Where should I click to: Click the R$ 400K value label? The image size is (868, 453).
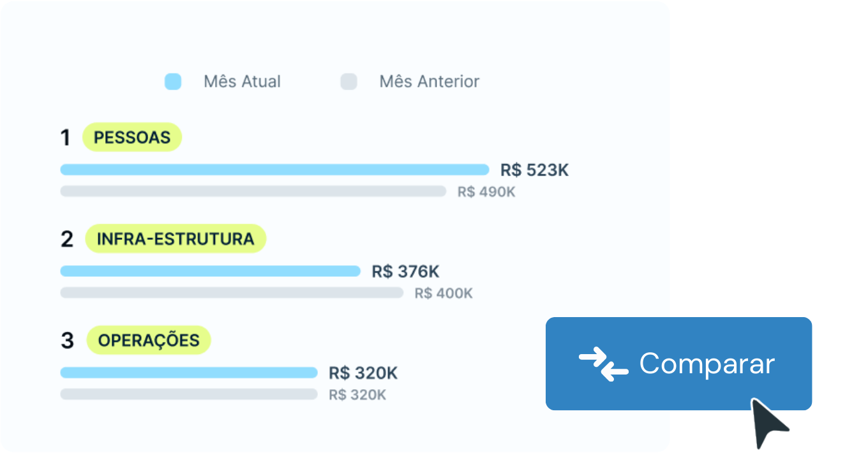coord(444,293)
